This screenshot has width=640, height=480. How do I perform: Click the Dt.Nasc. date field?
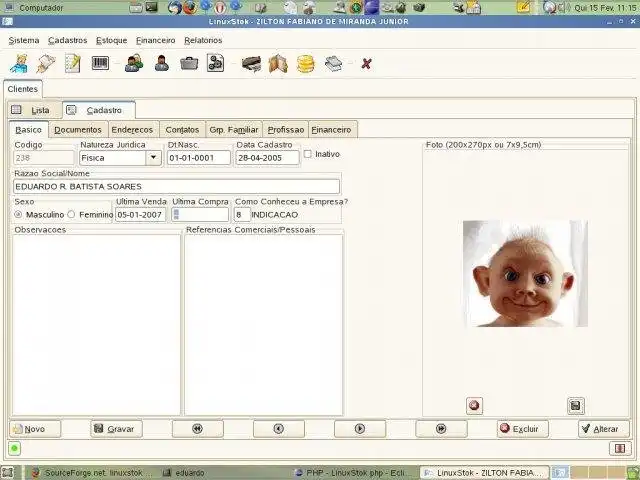pyautogui.click(x=199, y=158)
